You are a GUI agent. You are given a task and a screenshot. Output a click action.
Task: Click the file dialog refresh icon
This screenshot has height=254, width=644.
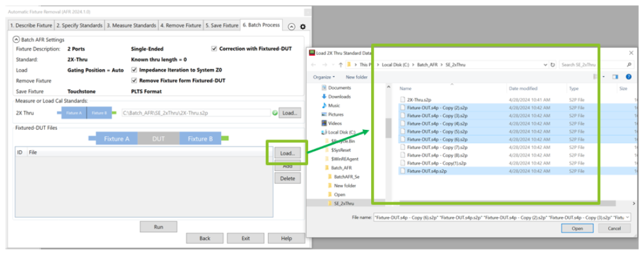tap(552, 65)
